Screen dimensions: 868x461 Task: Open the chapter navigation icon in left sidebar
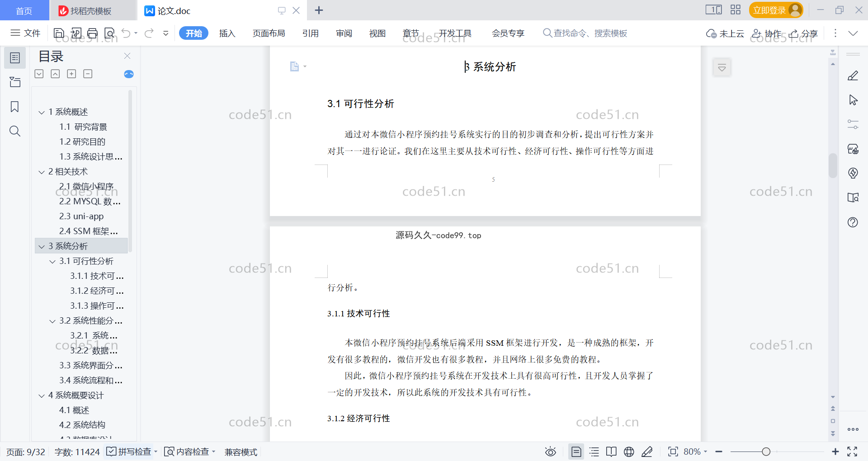(15, 82)
